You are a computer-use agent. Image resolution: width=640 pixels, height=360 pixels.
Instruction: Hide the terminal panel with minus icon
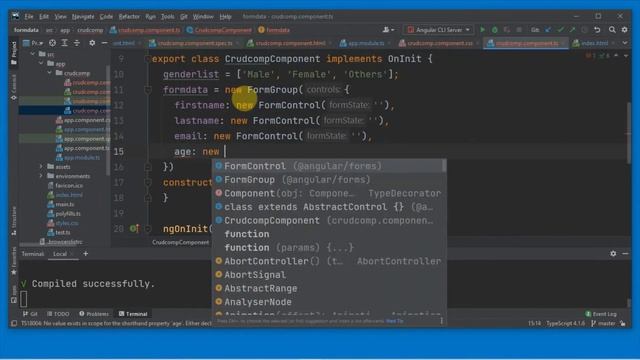click(x=625, y=254)
